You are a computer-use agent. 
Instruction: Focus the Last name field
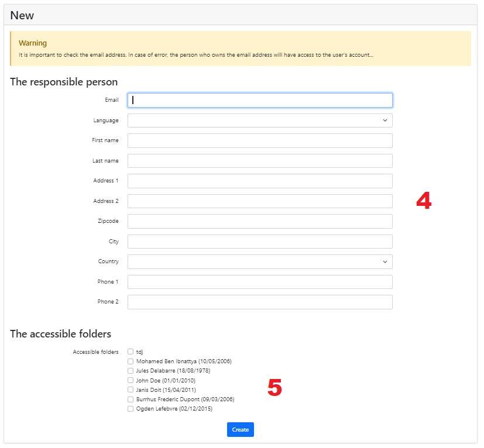pyautogui.click(x=260, y=161)
